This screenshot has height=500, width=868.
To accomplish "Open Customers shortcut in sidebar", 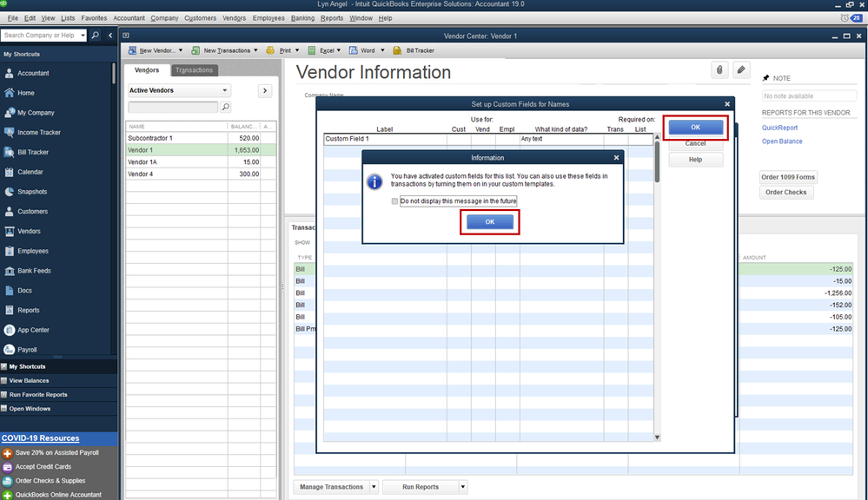I will pyautogui.click(x=32, y=211).
